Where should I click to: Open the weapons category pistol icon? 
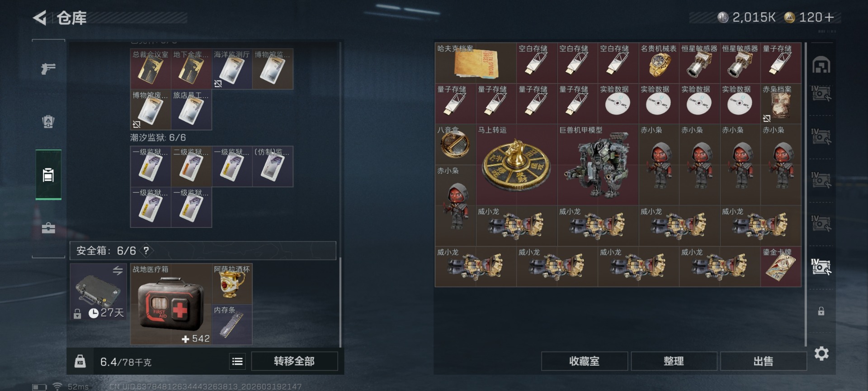pos(48,68)
